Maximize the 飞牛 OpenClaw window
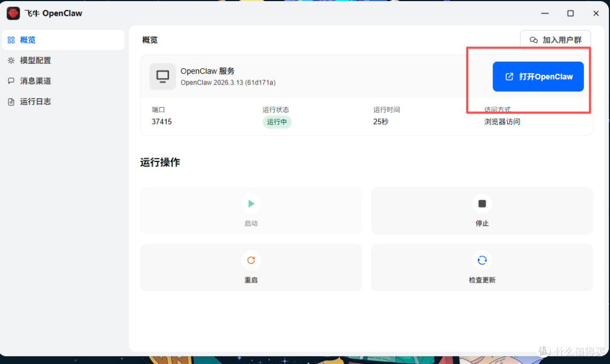This screenshot has height=364, width=610. click(570, 13)
